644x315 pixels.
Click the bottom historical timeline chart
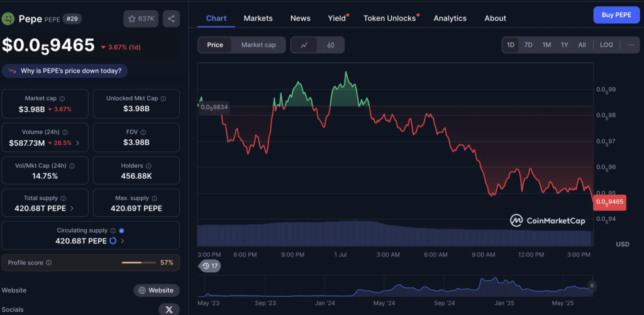[394, 286]
